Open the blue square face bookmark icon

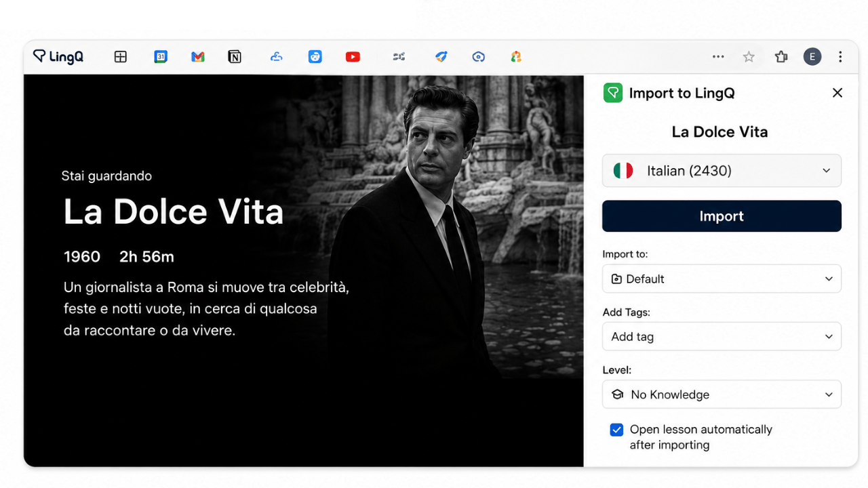click(315, 57)
